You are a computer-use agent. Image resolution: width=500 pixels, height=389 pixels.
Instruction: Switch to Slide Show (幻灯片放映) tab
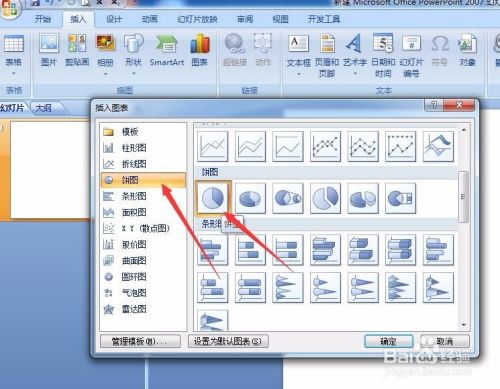[x=197, y=19]
